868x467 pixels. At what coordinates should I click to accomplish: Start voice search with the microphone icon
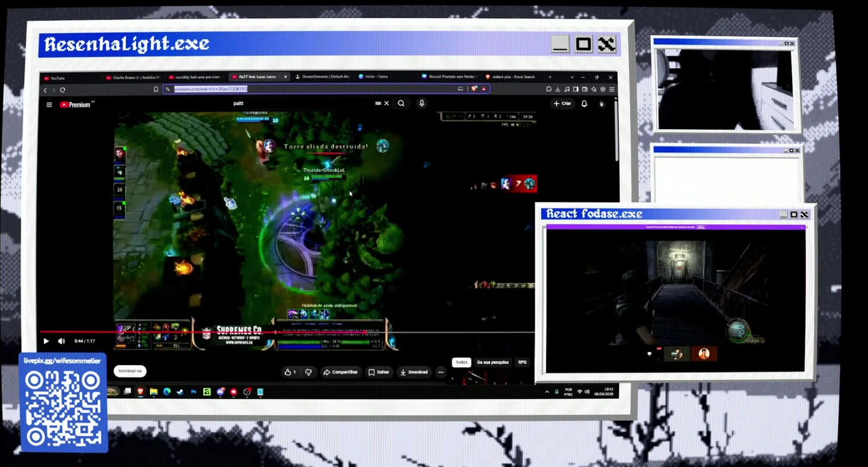pos(421,103)
